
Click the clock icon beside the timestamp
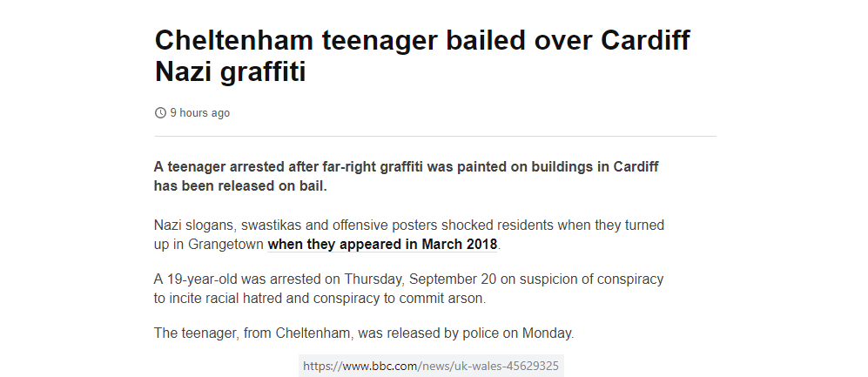[x=160, y=113]
